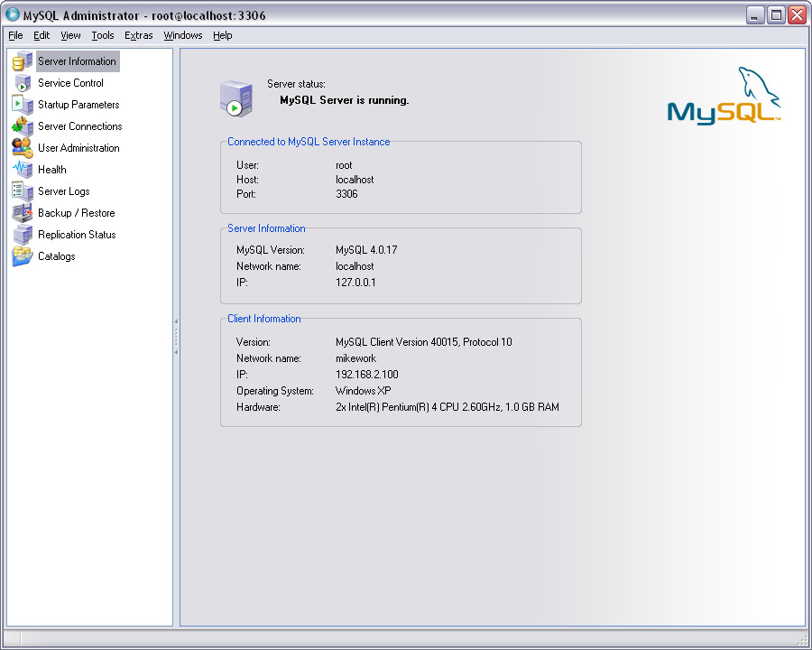Image resolution: width=812 pixels, height=650 pixels.
Task: Close the MySQL Administrator window
Action: (x=797, y=15)
